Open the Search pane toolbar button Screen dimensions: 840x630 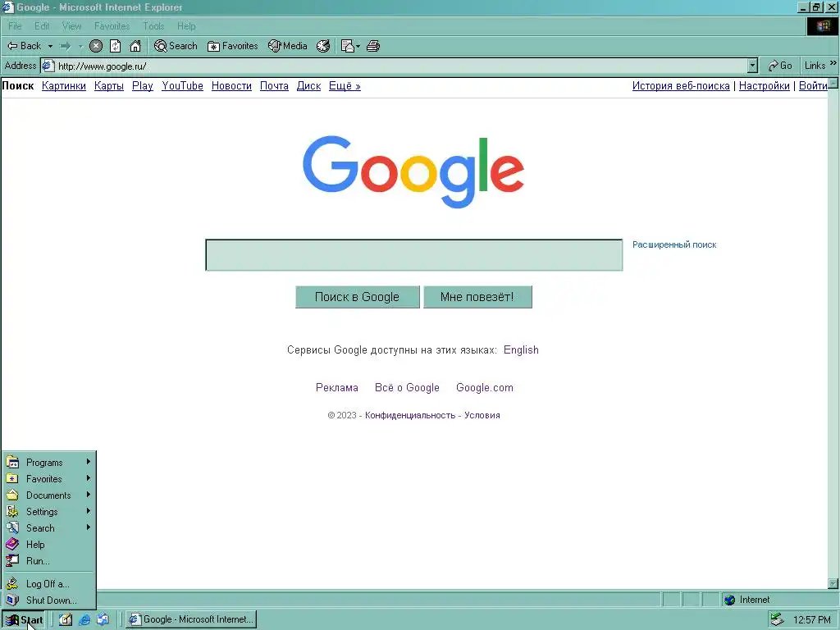point(176,46)
